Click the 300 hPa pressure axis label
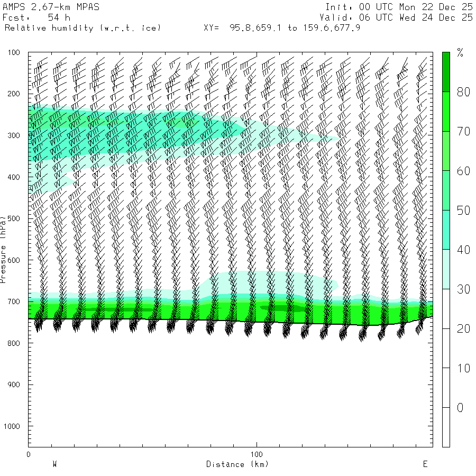 [x=14, y=135]
